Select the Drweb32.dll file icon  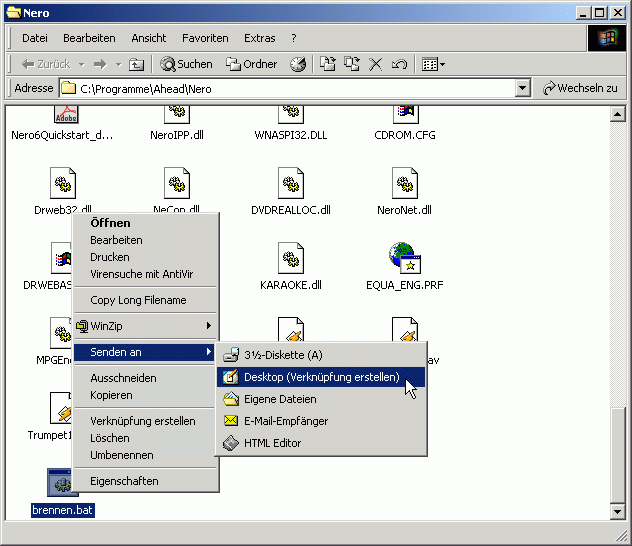[x=62, y=183]
